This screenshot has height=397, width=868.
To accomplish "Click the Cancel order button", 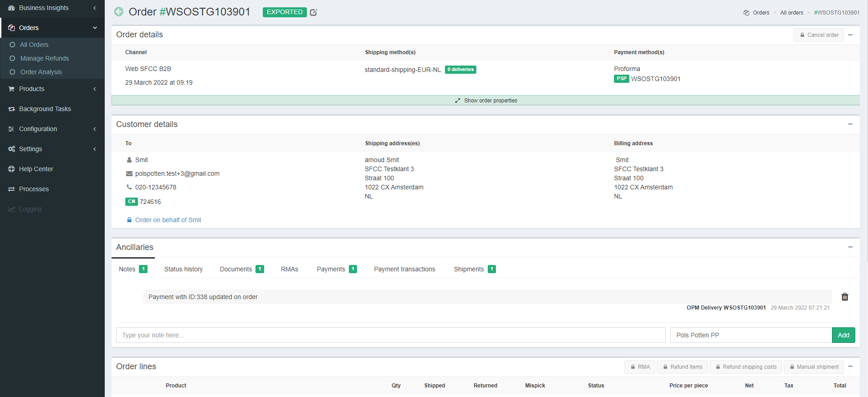I will pyautogui.click(x=818, y=35).
